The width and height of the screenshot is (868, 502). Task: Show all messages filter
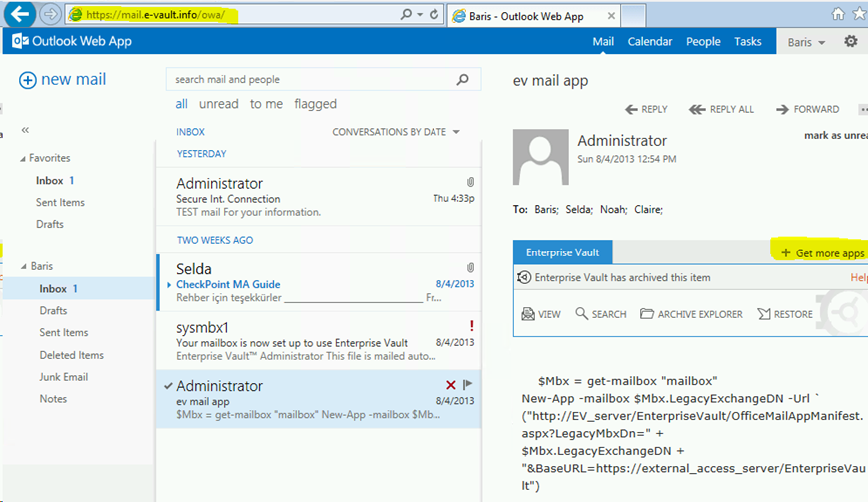tap(181, 104)
